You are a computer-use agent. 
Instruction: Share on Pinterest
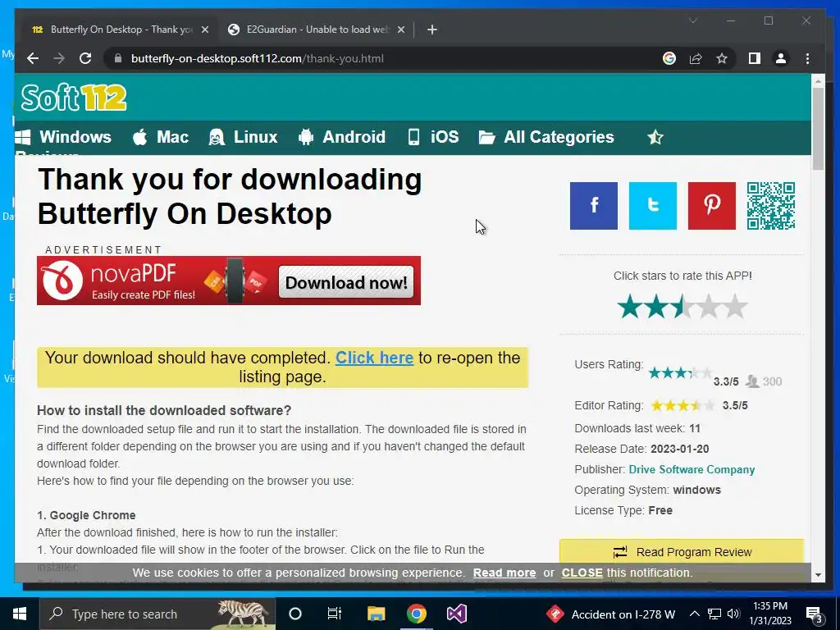pos(711,206)
